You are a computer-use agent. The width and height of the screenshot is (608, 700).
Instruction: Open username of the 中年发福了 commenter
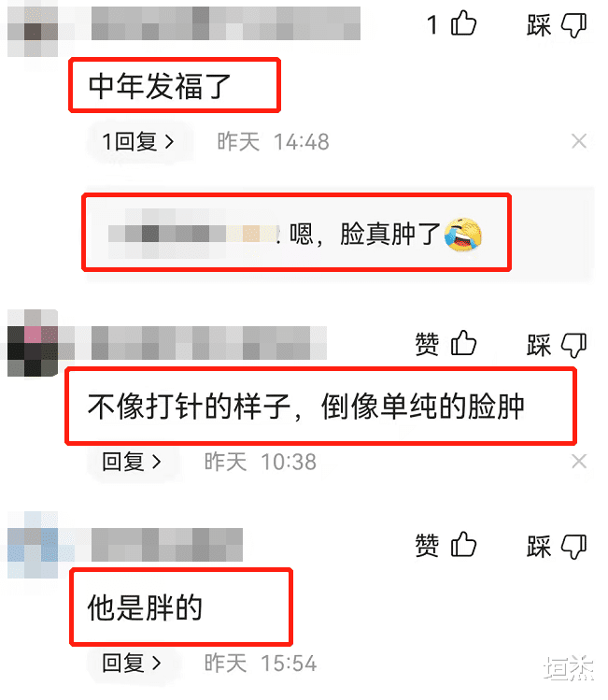coord(226,23)
